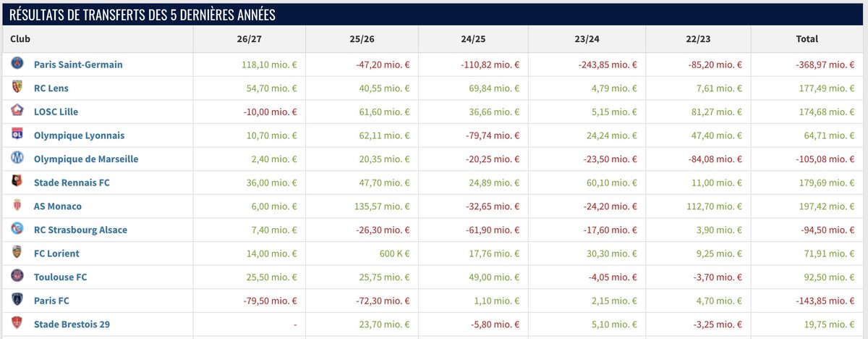Click the 23/24 column header
This screenshot has height=339, width=868.
pos(587,39)
